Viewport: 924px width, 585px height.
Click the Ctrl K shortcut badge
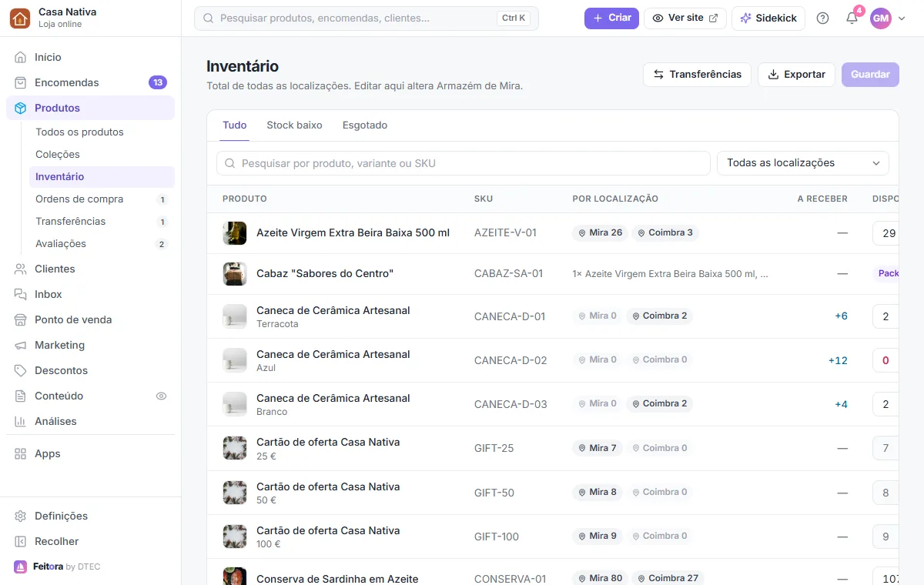pos(514,18)
